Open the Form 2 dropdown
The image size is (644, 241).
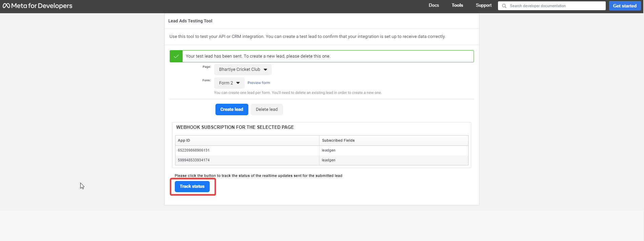(229, 83)
